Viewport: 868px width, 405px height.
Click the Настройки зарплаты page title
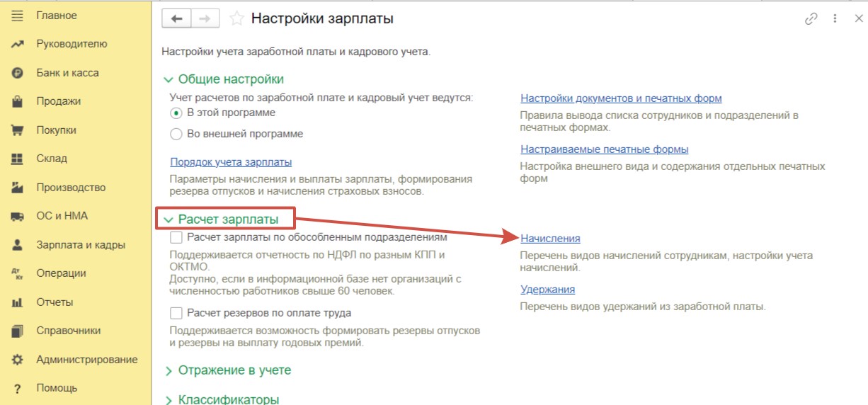[x=323, y=19]
